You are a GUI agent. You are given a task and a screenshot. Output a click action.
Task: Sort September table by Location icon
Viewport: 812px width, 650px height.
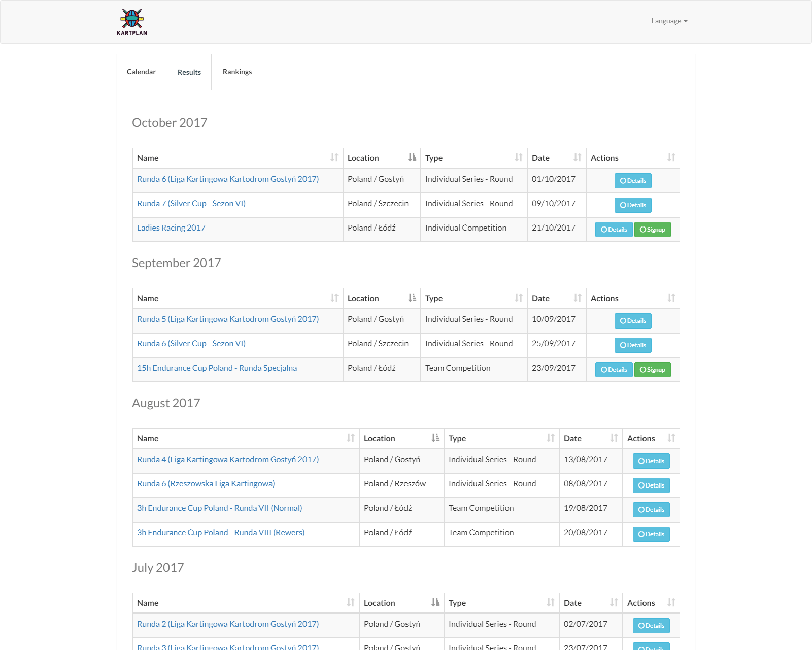pos(412,298)
